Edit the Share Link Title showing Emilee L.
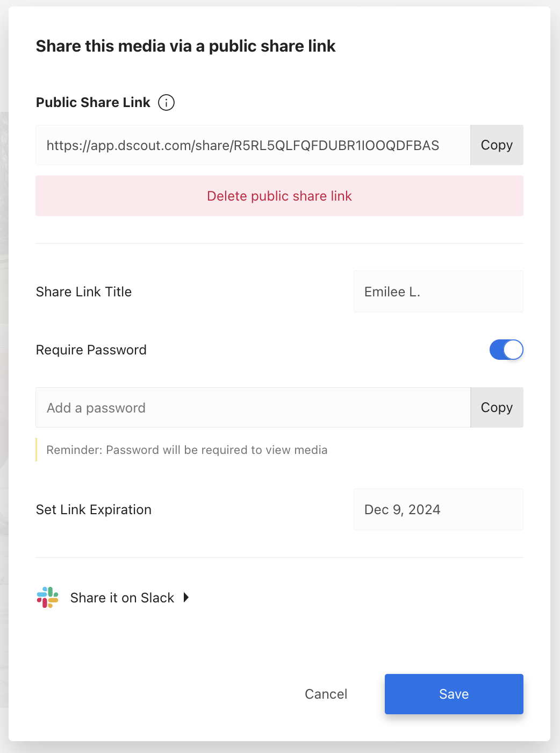The height and width of the screenshot is (753, 560). (438, 292)
